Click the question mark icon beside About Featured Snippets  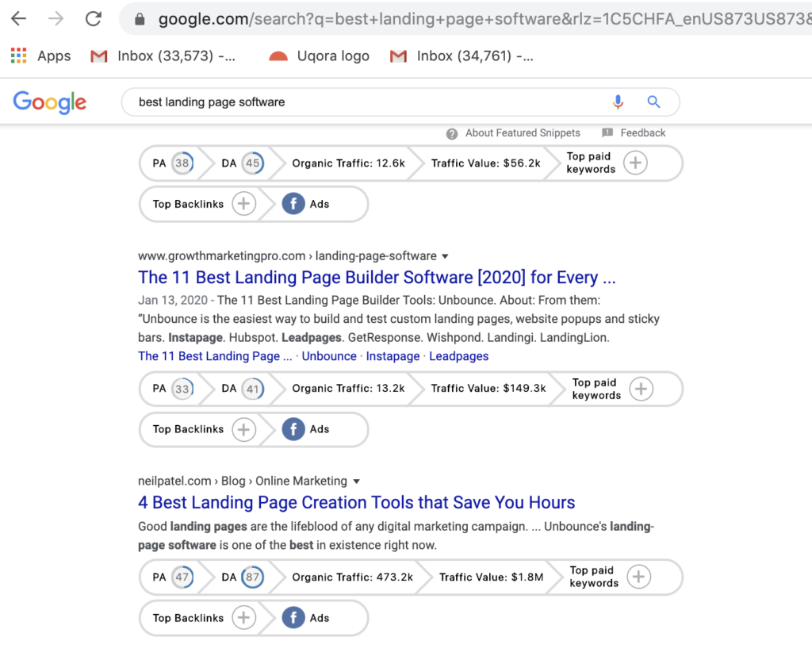451,134
